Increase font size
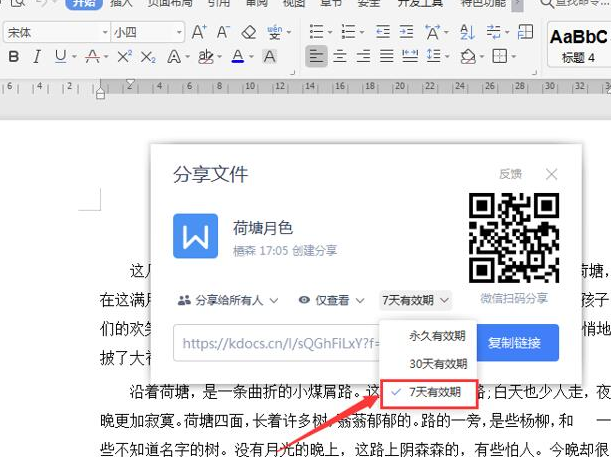 click(199, 32)
